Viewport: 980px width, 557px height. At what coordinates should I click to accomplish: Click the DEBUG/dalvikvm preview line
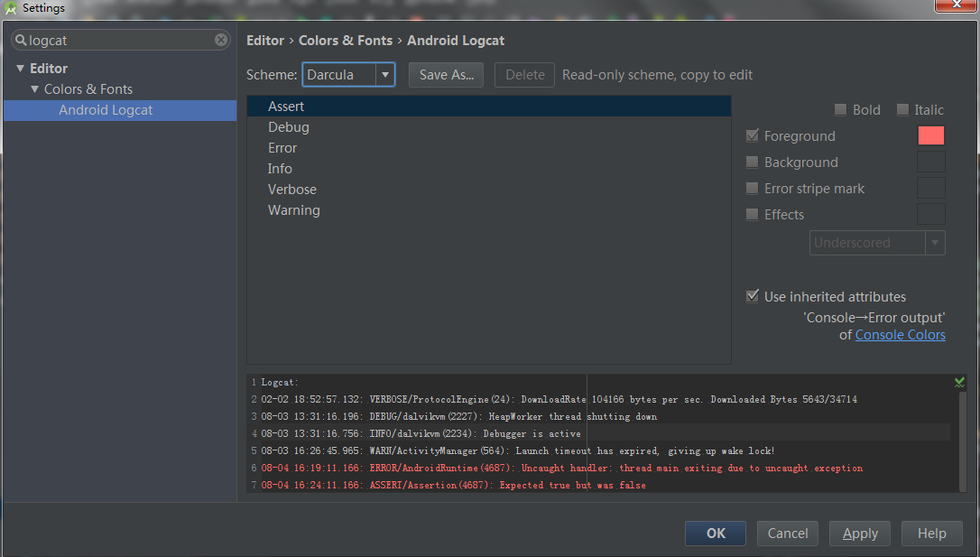[459, 416]
